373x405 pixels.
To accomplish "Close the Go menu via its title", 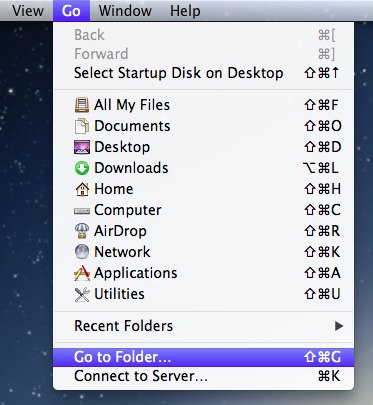I will tap(71, 11).
